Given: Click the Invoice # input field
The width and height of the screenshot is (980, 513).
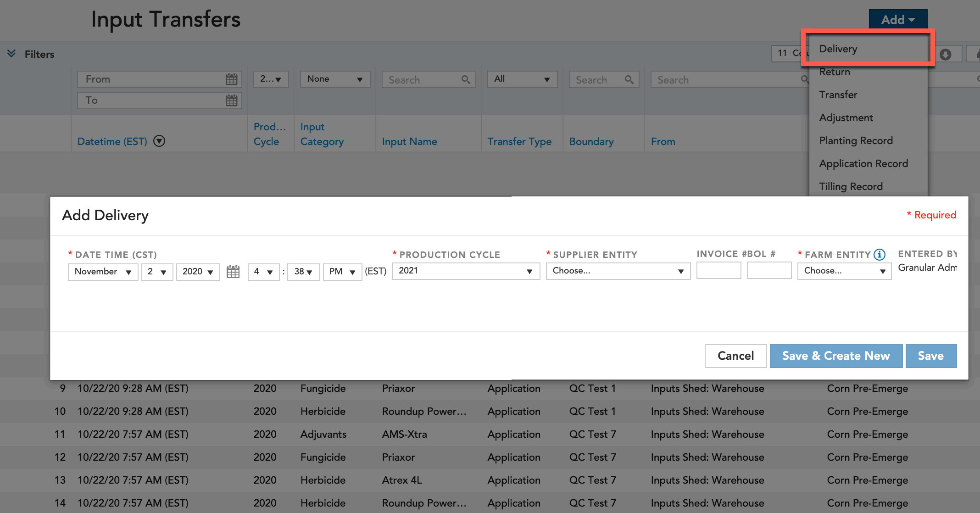Looking at the screenshot, I should tap(718, 270).
